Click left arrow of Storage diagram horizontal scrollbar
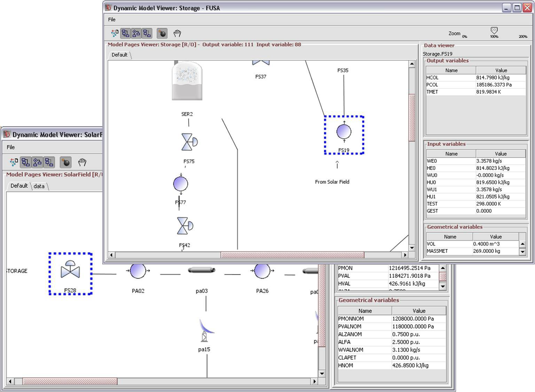535x392 pixels. [x=111, y=255]
